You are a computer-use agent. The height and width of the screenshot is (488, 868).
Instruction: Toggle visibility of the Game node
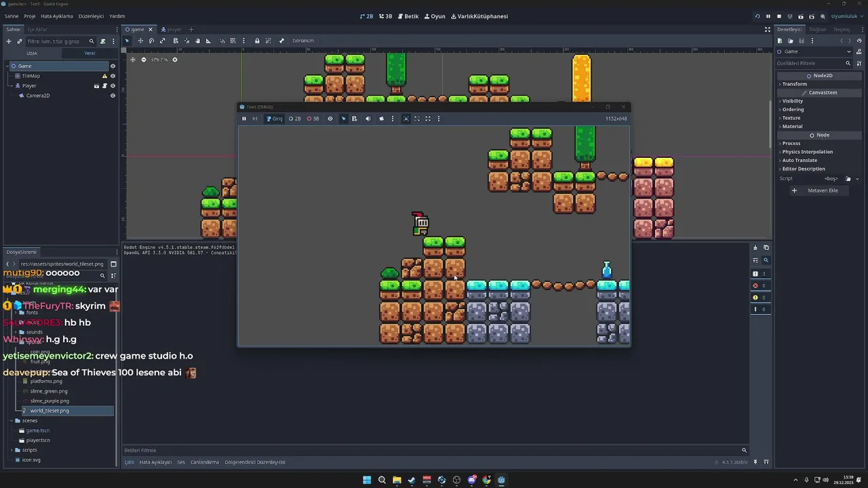pos(113,66)
